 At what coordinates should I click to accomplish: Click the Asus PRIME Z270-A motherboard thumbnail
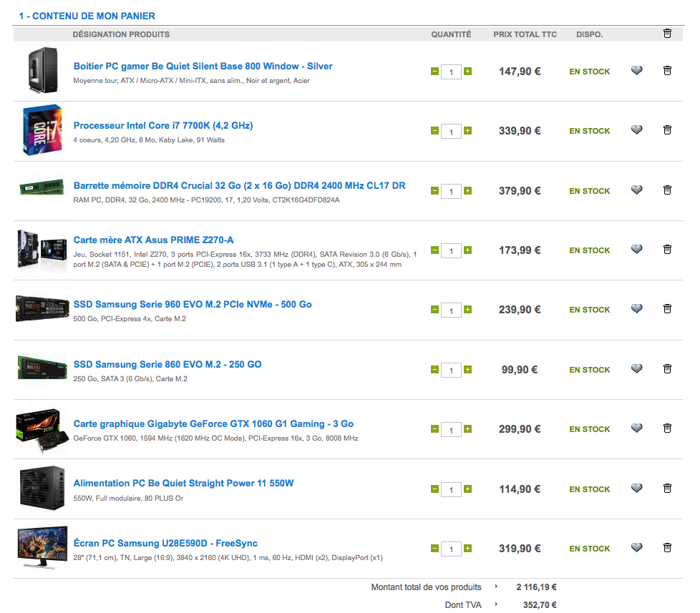click(x=42, y=248)
